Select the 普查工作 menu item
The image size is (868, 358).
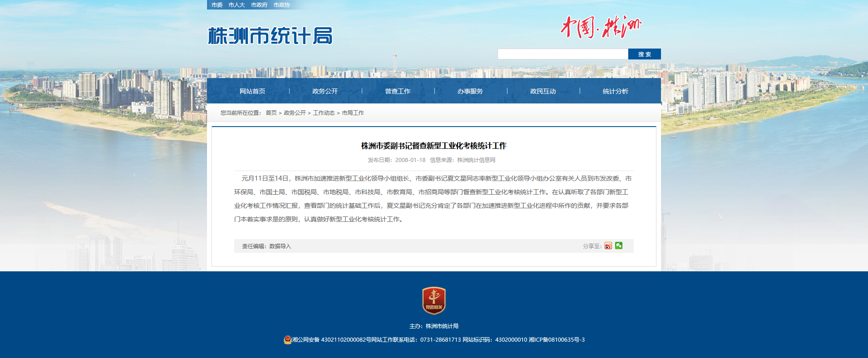(x=398, y=91)
